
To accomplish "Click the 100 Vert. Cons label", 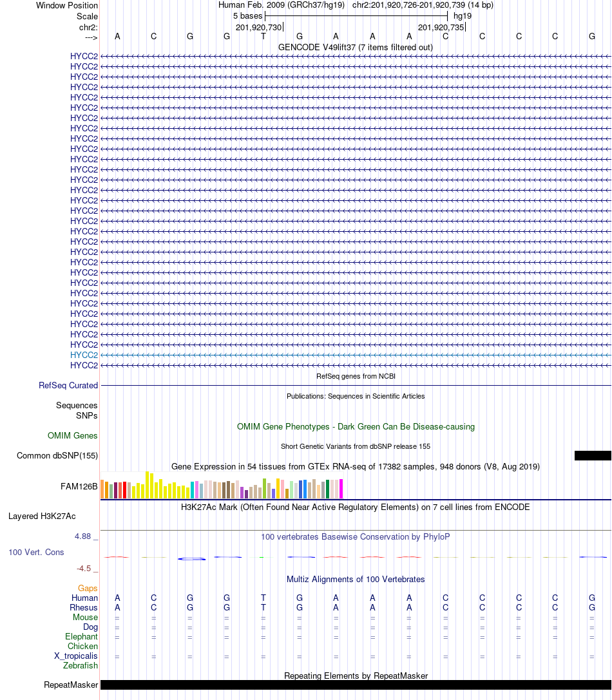I will (x=36, y=553).
